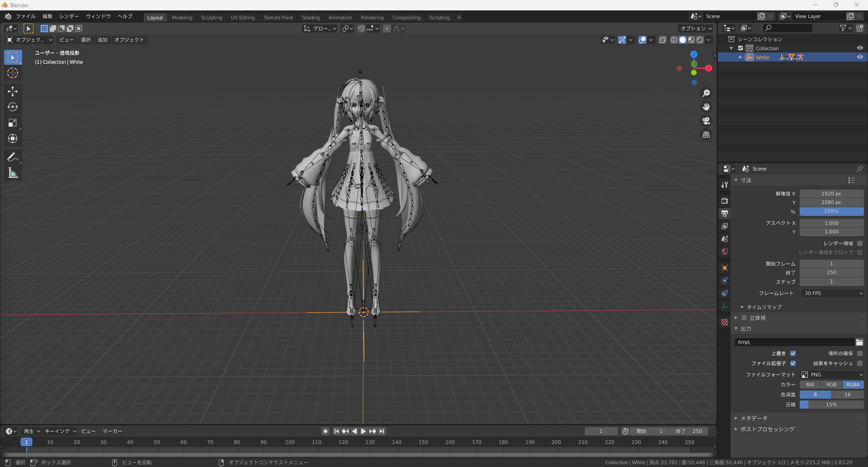Select the Rotate tool
Viewport: 868px width, 467px height.
(13, 107)
